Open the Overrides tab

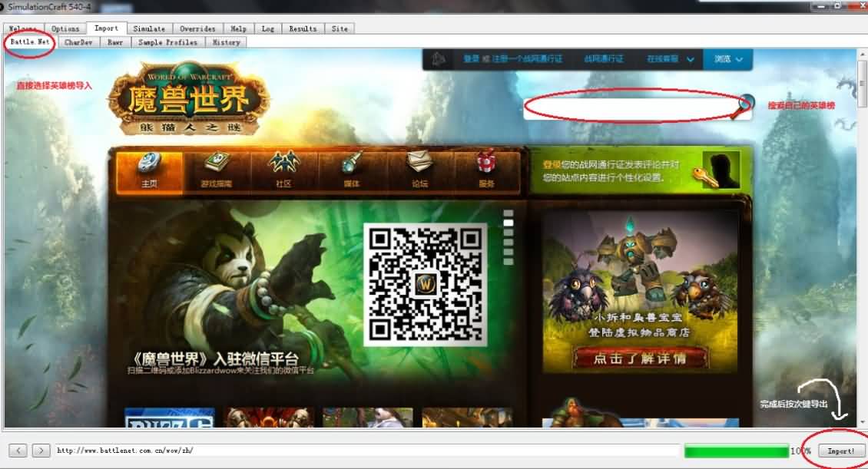pos(197,28)
